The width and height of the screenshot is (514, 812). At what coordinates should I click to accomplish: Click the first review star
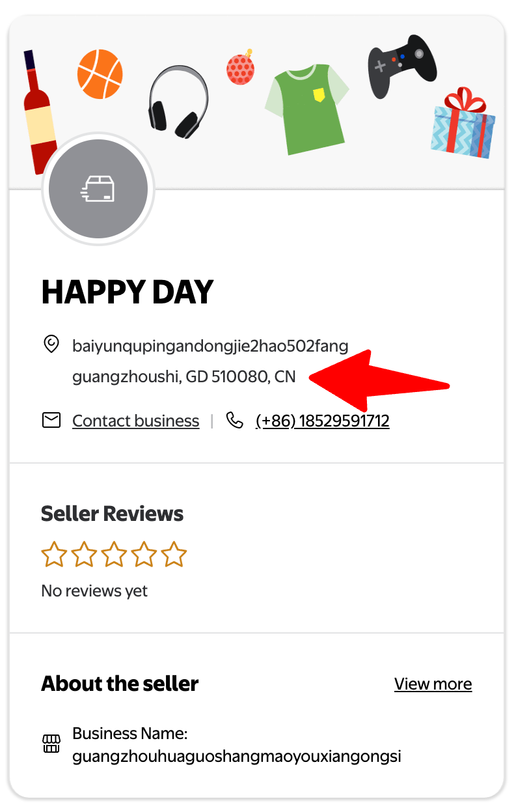pos(54,555)
